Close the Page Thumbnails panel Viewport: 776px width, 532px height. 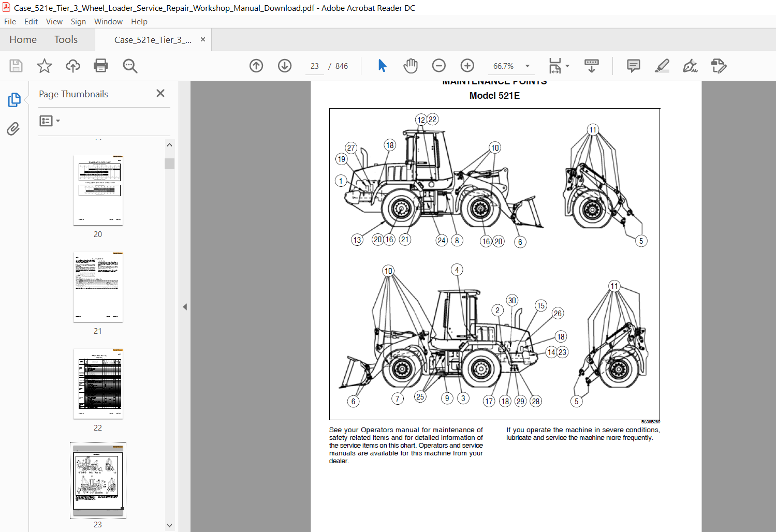[160, 93]
